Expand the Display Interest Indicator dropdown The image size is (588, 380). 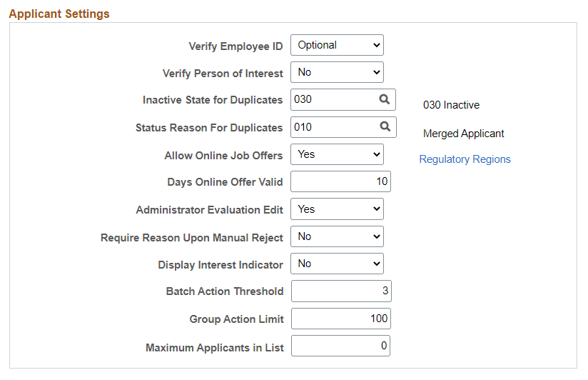[x=337, y=264]
